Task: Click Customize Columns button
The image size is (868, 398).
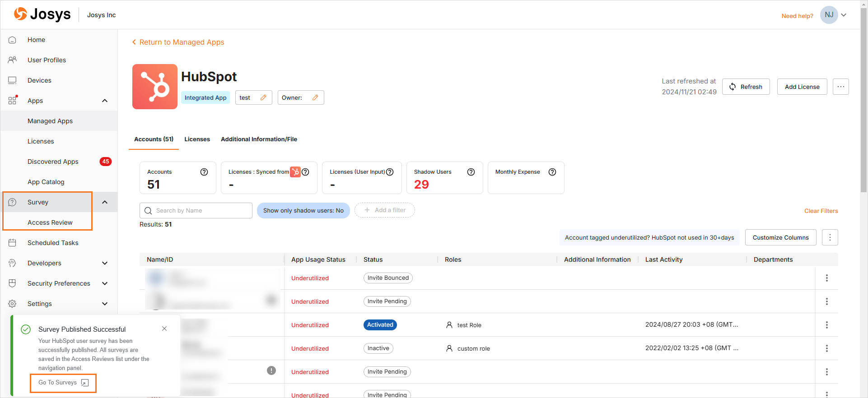Action: pos(781,237)
